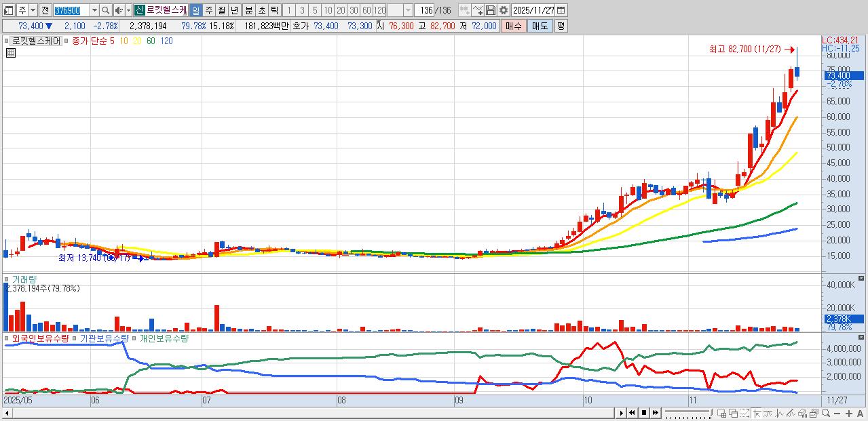The image size is (868, 421).
Task: Click the chart image copy icon
Action: [x=814, y=413]
